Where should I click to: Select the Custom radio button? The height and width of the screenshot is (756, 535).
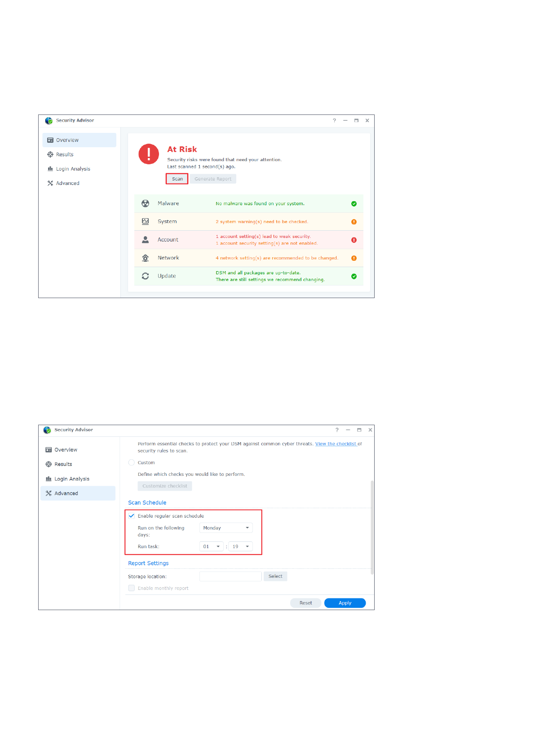[x=132, y=462]
